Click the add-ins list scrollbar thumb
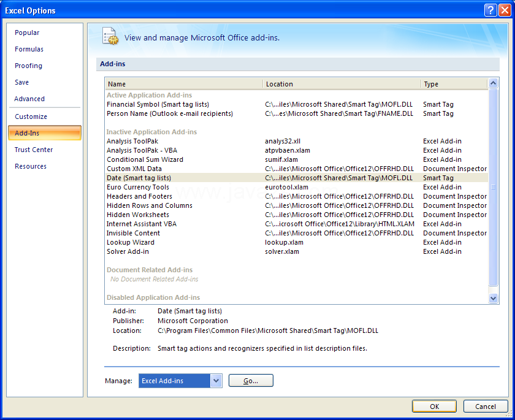515x420 pixels. (x=493, y=187)
